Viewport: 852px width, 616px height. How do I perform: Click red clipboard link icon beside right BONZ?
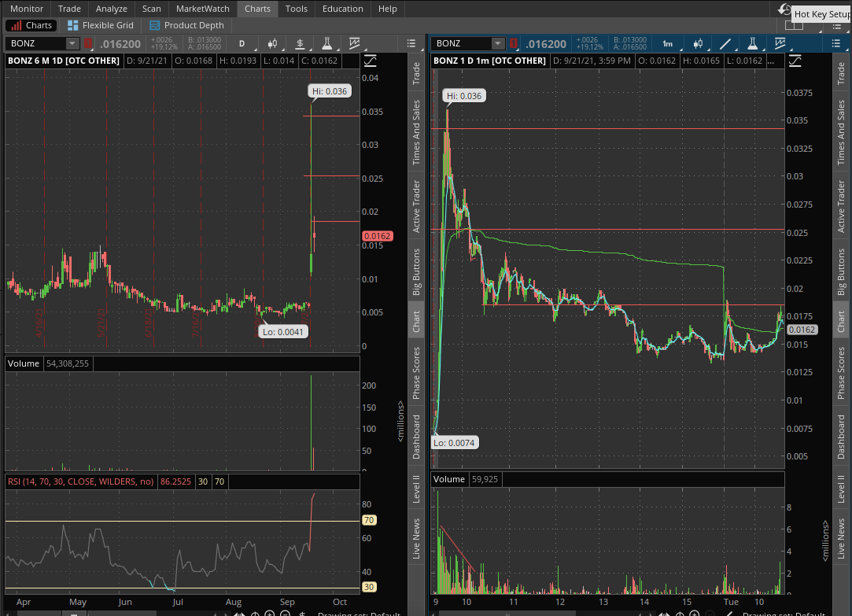(514, 44)
